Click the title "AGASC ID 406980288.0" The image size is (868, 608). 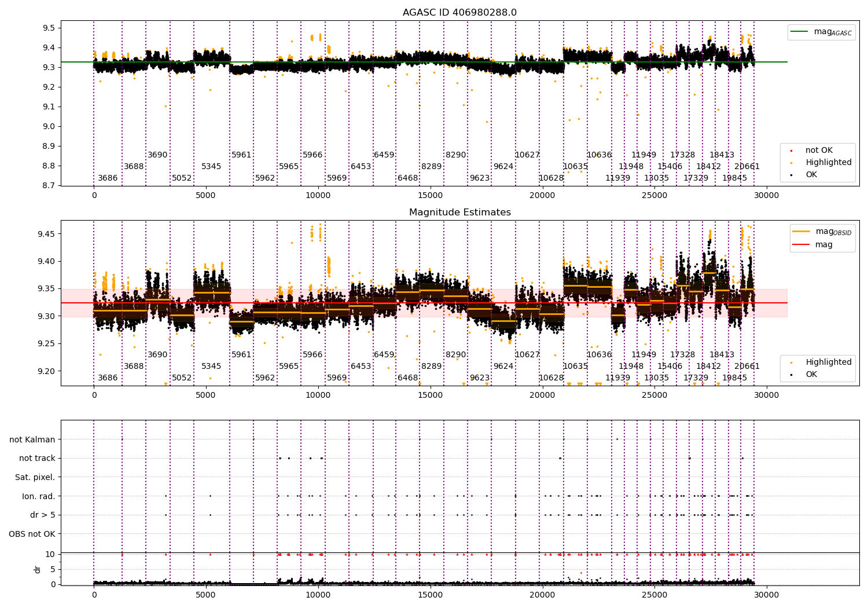[x=460, y=13]
